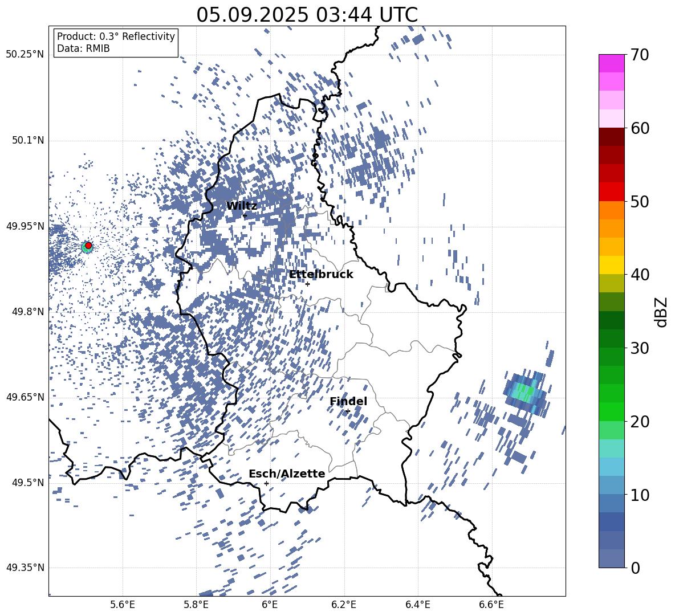675x616 pixels.
Task: Click the Ettelbruck city label
Action: pyautogui.click(x=321, y=275)
